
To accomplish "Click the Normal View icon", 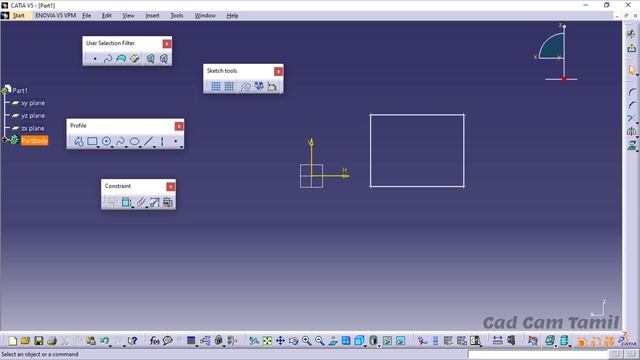I will point(333,341).
